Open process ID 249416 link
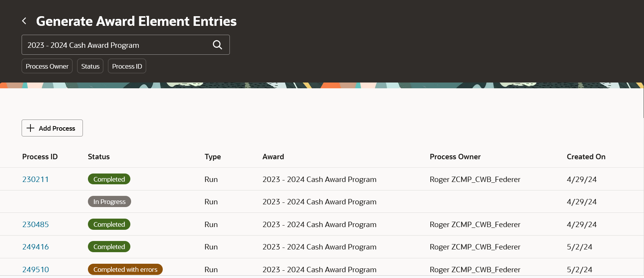Image resolution: width=644 pixels, height=278 pixels. (x=35, y=247)
